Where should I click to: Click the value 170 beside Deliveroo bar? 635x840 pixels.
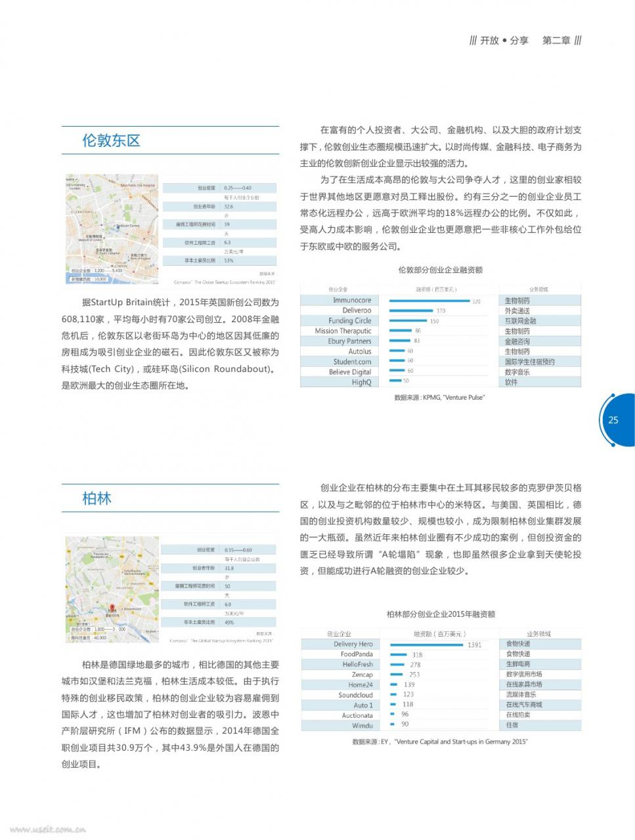click(441, 311)
